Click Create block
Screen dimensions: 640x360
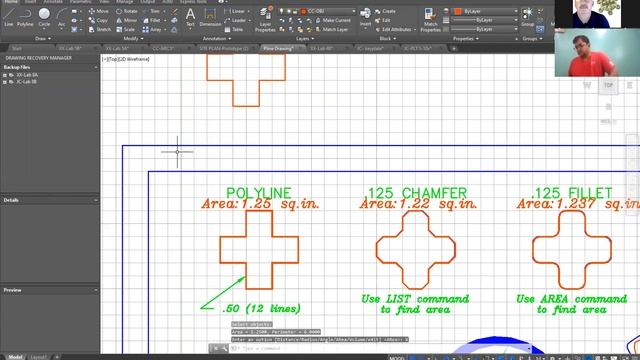[x=385, y=11]
